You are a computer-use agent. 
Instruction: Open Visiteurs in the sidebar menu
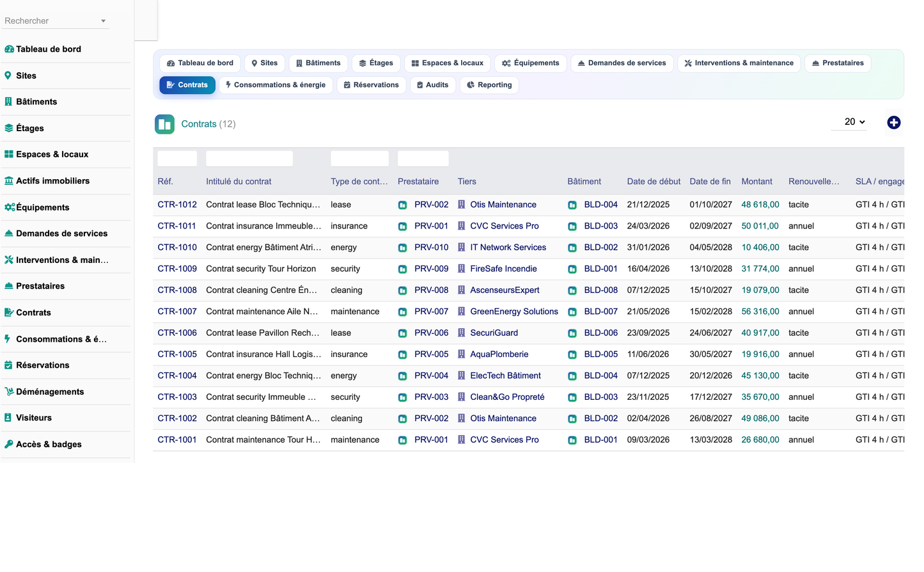34,418
